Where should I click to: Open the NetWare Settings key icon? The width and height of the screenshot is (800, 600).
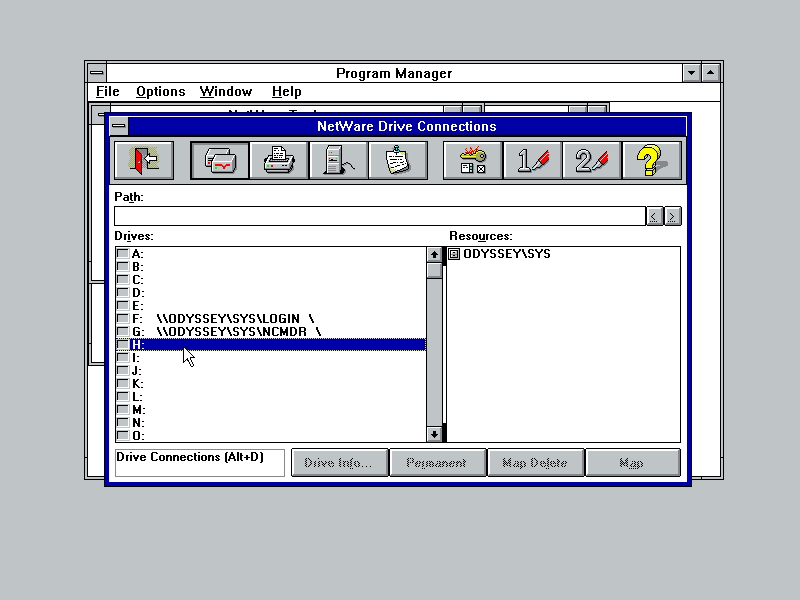(473, 161)
